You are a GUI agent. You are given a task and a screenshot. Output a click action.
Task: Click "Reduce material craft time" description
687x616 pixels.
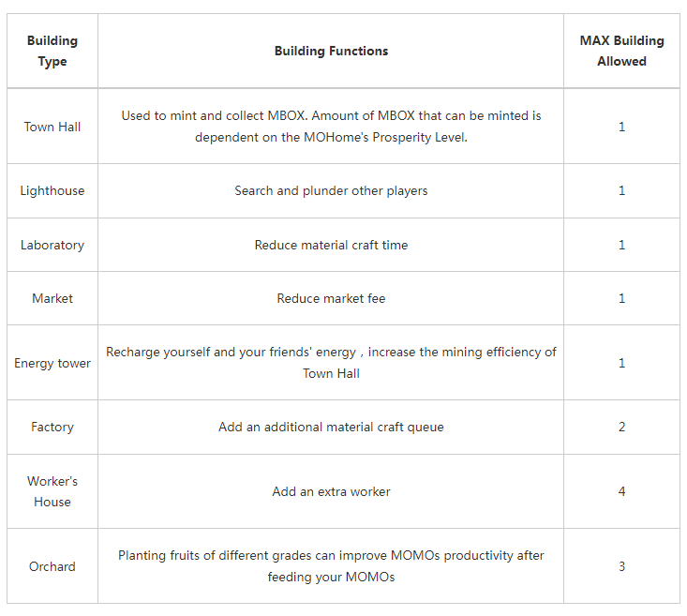(331, 245)
